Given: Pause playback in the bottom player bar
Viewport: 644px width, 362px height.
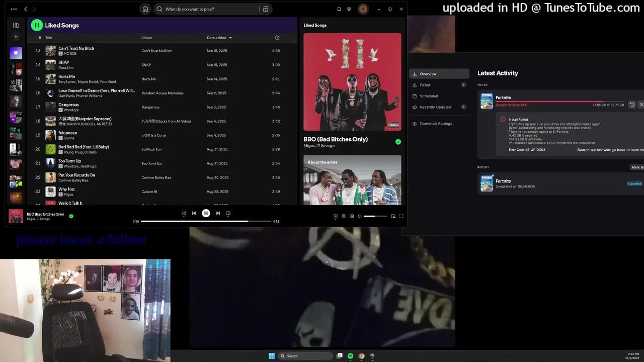Looking at the screenshot, I should (206, 213).
